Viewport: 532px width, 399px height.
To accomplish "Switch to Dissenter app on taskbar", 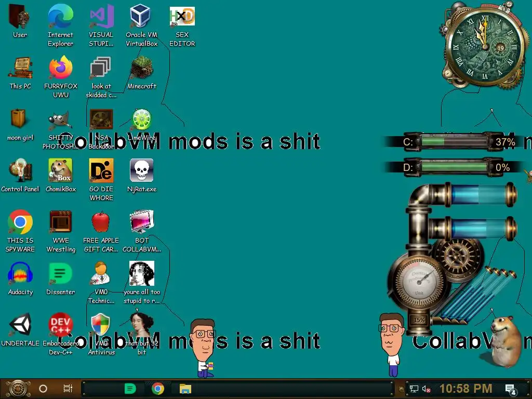I will tap(130, 389).
